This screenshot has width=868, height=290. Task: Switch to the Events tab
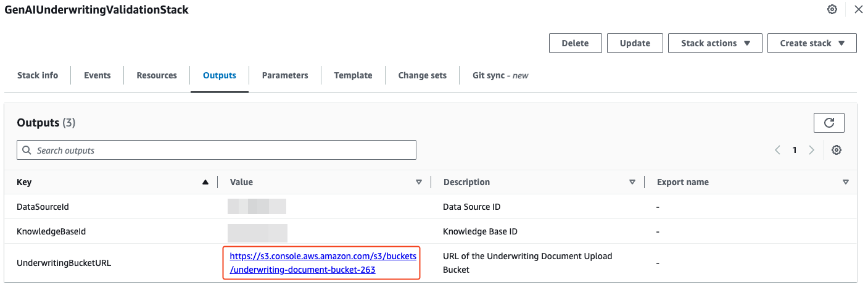pyautogui.click(x=97, y=75)
